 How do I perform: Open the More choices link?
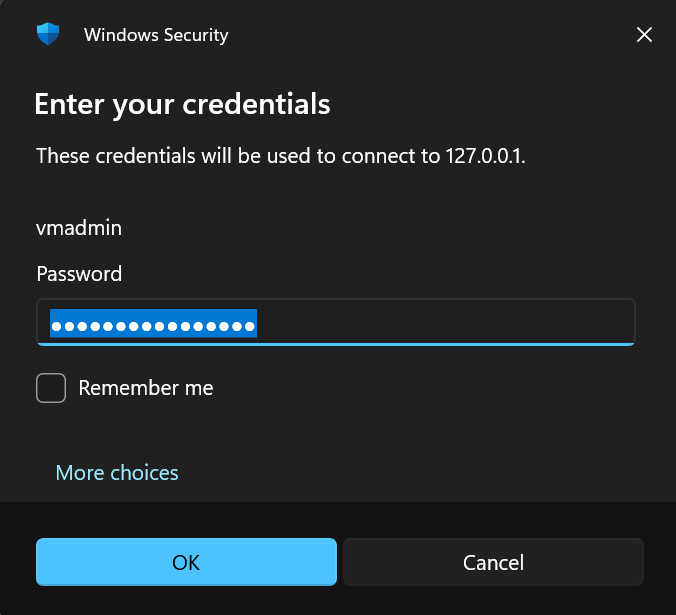(x=117, y=472)
